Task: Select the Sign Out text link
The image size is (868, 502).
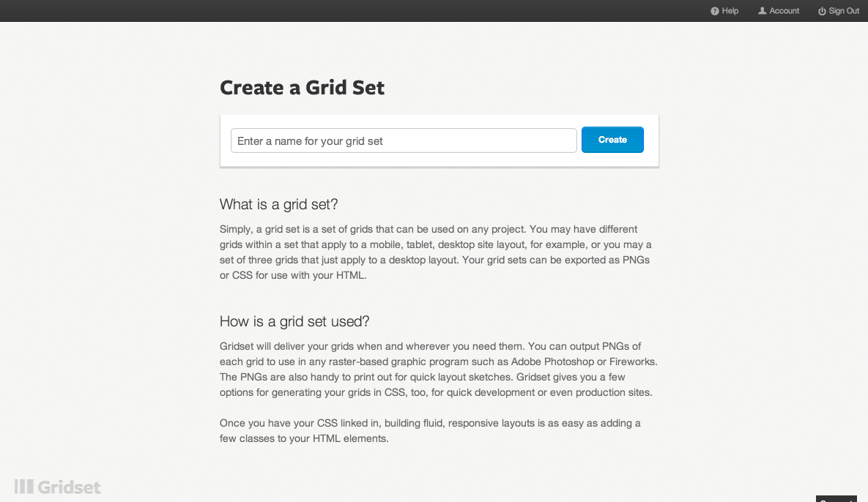Action: (844, 11)
